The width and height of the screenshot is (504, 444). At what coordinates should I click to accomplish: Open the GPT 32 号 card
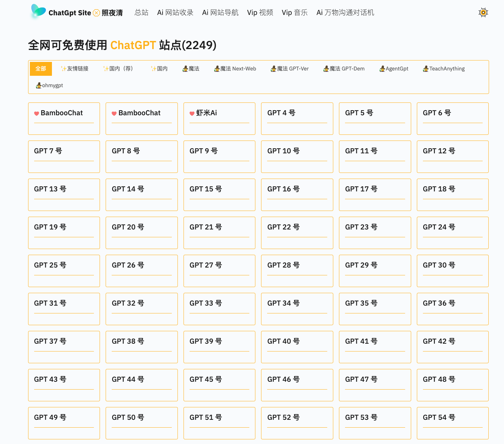coord(142,309)
